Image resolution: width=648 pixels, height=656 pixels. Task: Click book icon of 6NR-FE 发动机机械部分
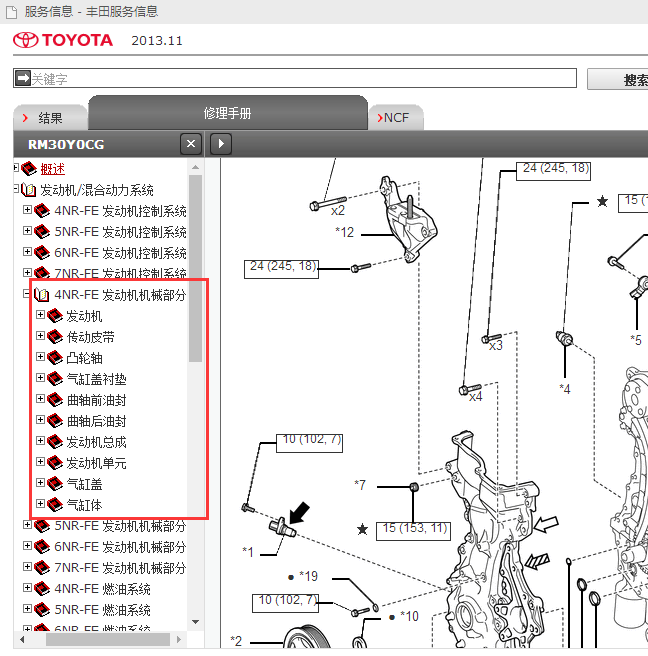click(42, 547)
